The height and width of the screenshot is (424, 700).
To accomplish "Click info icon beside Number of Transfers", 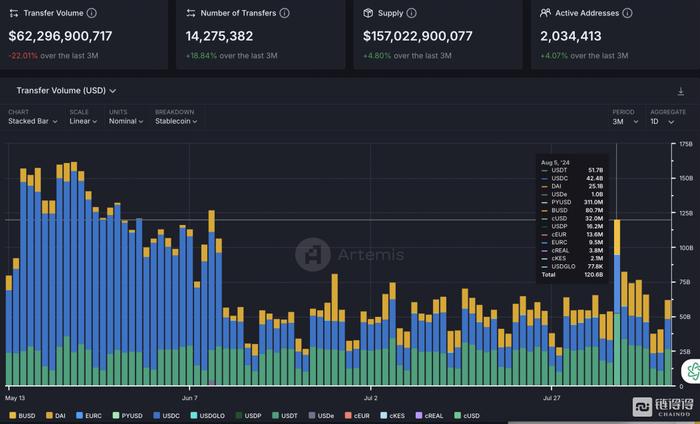I will pyautogui.click(x=285, y=14).
